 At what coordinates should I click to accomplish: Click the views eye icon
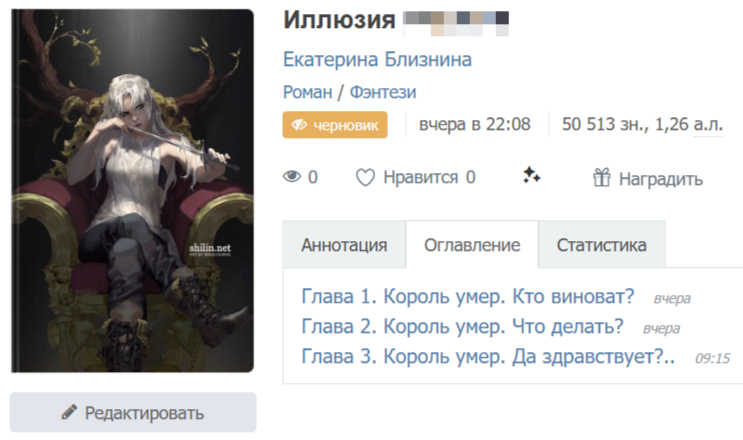[292, 177]
